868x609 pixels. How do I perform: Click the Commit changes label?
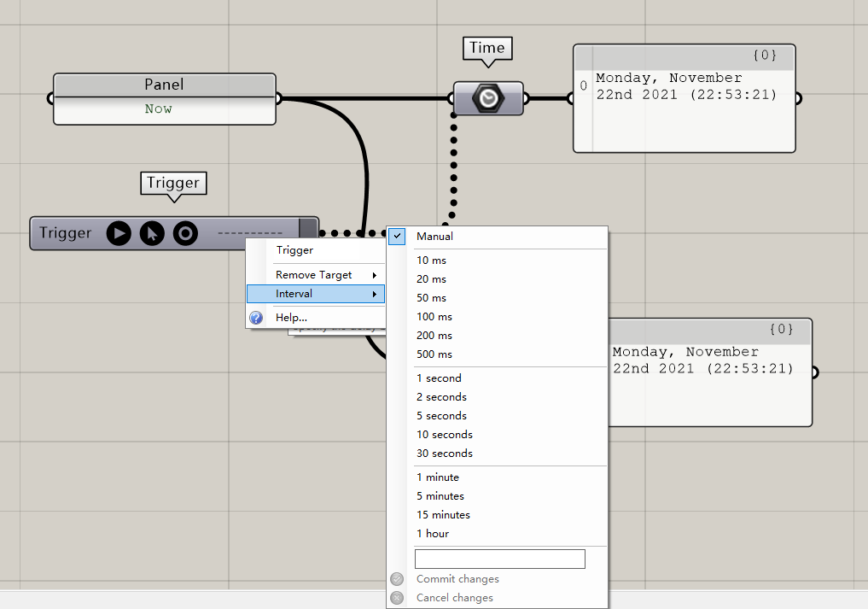[457, 579]
